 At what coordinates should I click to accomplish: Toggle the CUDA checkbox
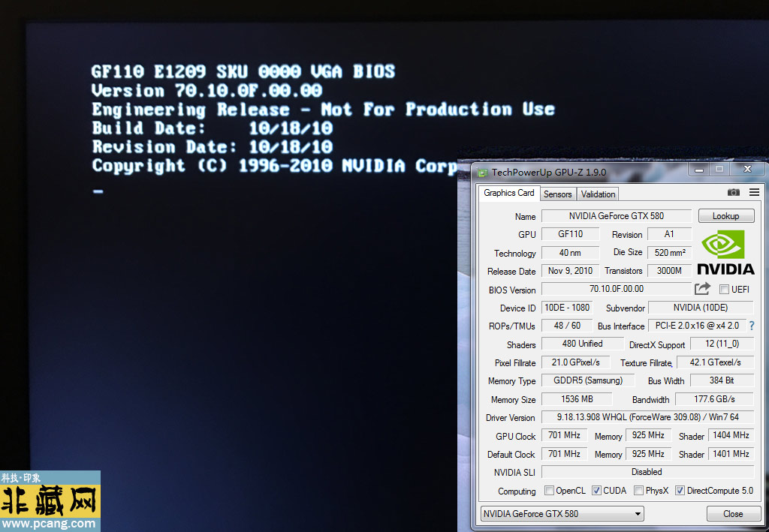[596, 491]
